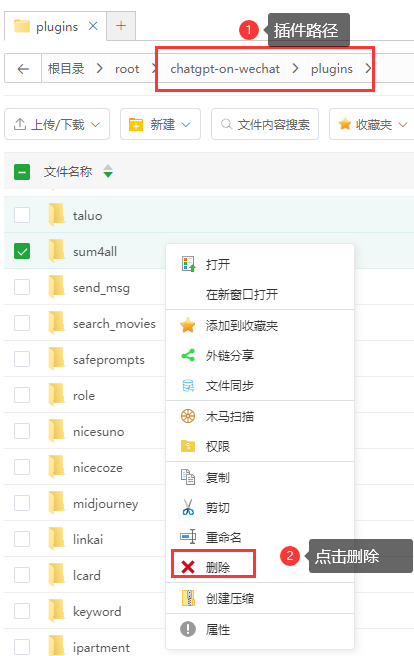Click the red X delete icon
Screen dimensions: 414x656
point(188,567)
